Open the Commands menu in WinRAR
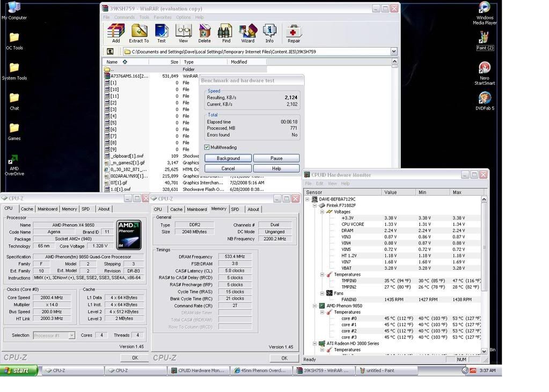 (125, 17)
